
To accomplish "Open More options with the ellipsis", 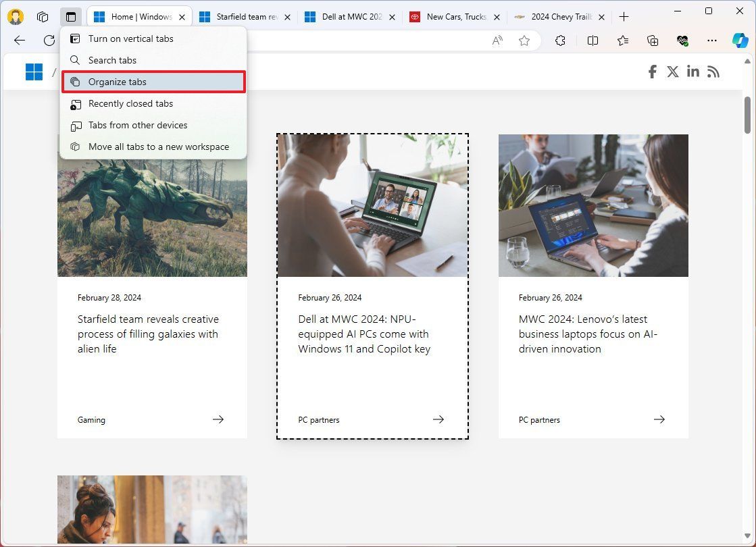I will (x=711, y=41).
